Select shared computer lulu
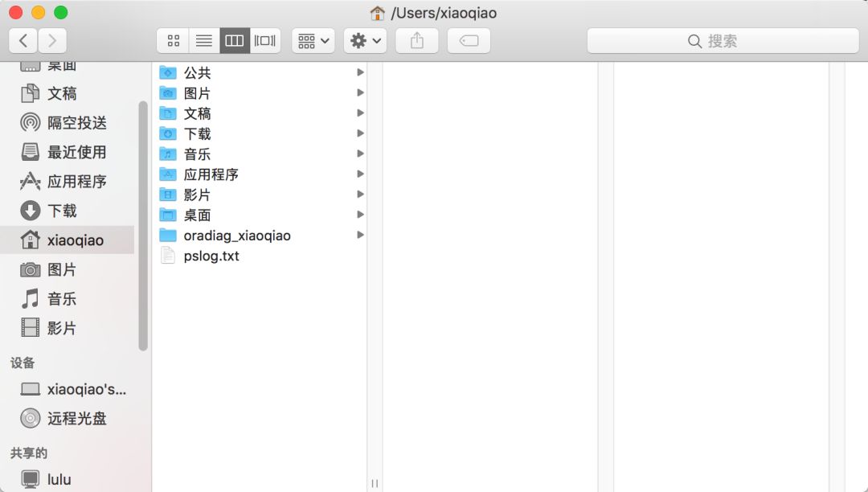Screen dimensions: 868x492 (59, 479)
